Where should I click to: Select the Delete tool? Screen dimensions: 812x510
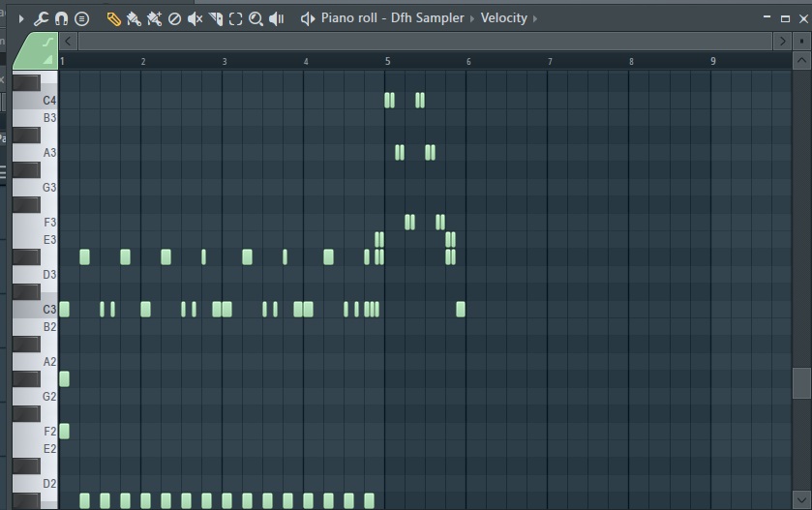pyautogui.click(x=174, y=19)
